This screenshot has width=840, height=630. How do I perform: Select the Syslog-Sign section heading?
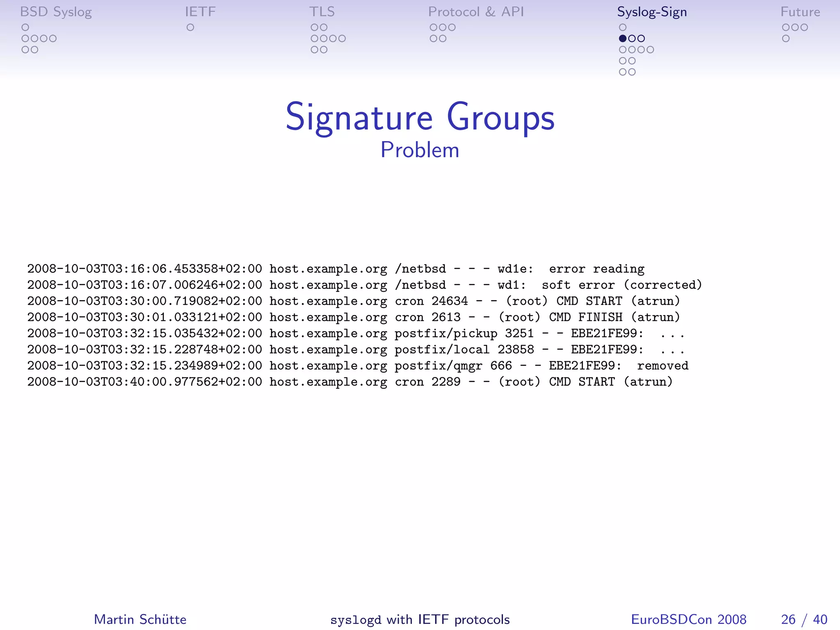tap(652, 12)
